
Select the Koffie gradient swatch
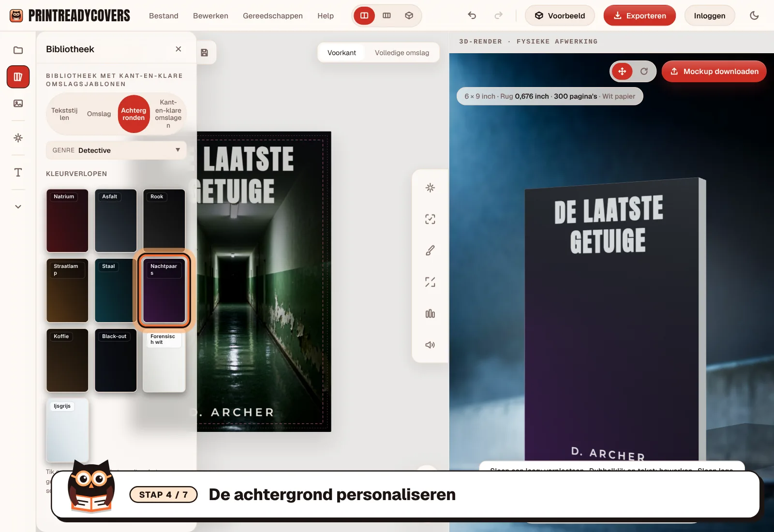pos(67,360)
